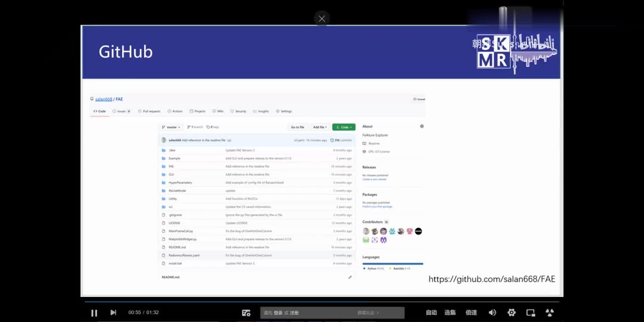The height and width of the screenshot is (322, 644).
Task: Click the danmaku comment input box
Action: (332, 313)
